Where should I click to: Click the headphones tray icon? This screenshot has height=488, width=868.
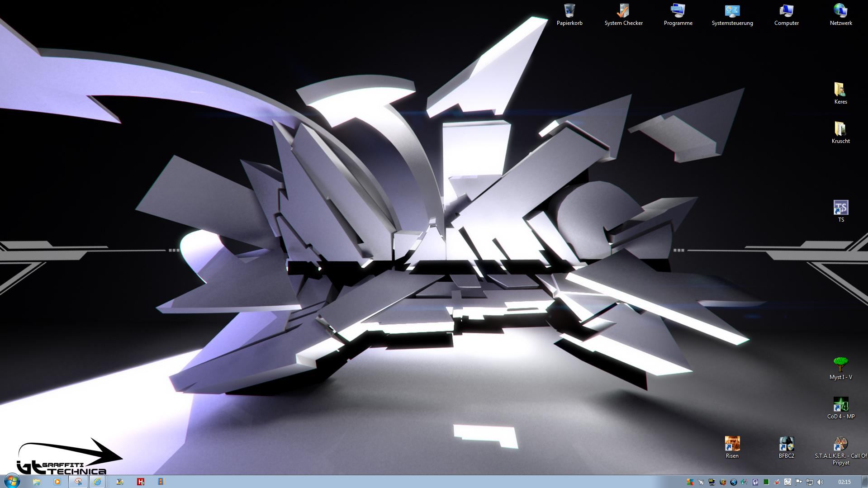coord(755,482)
